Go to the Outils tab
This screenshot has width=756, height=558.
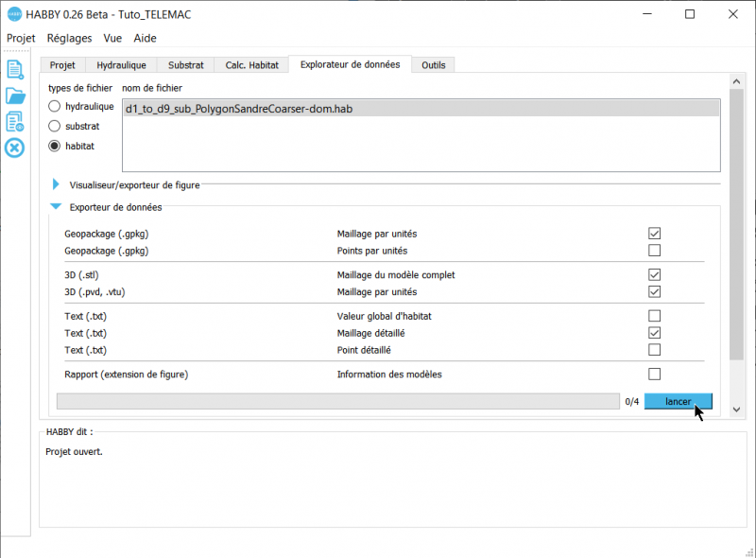click(433, 64)
